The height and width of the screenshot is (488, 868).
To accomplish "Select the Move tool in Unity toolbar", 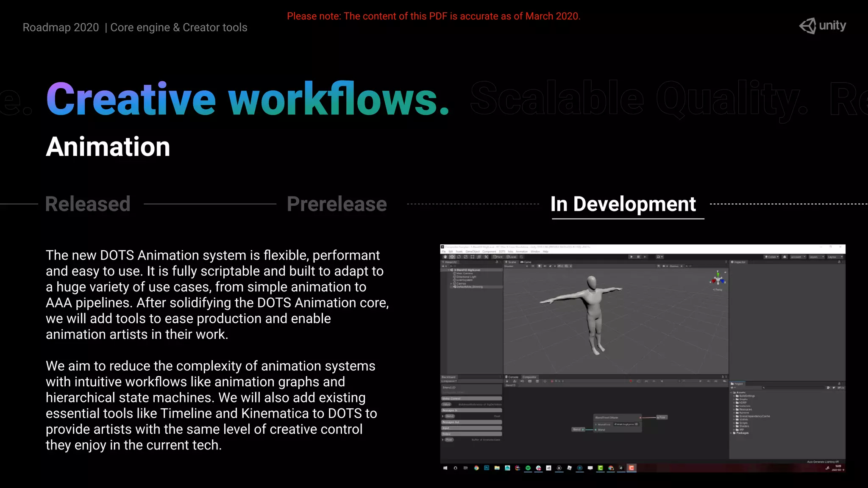I will tap(452, 257).
